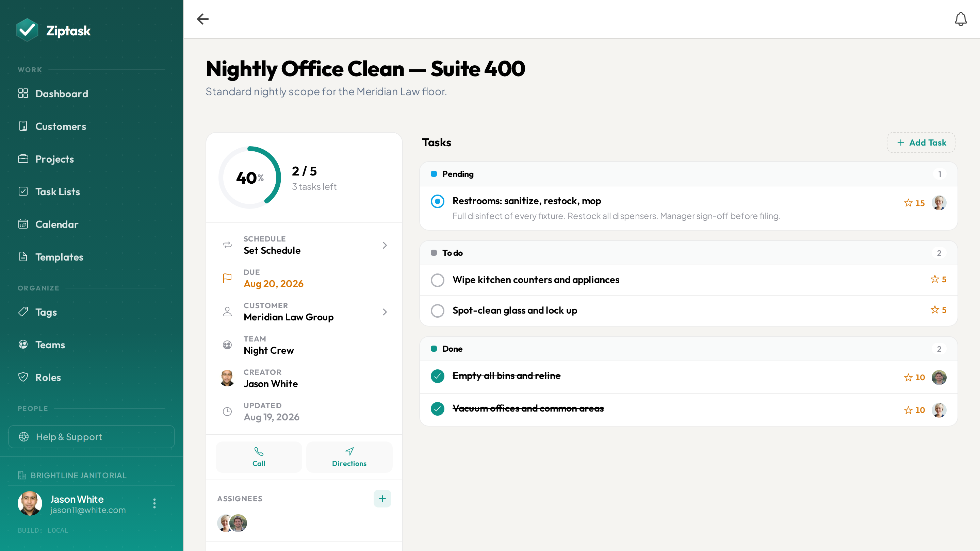Click the Call phone icon
The height and width of the screenshot is (551, 980).
pyautogui.click(x=259, y=451)
